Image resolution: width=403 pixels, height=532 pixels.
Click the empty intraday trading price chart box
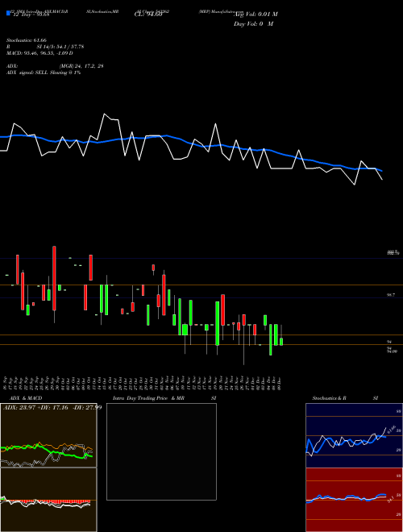161,451
